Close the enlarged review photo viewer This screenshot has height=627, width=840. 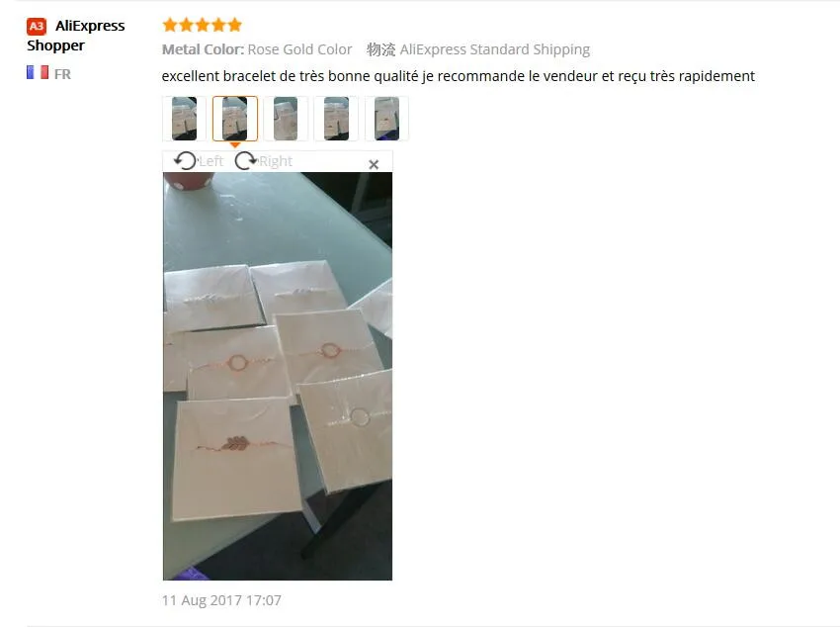coord(374,164)
